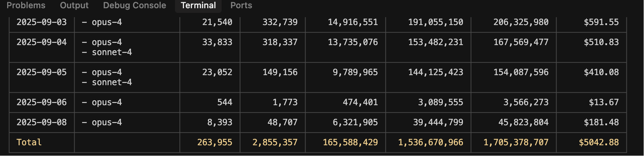This screenshot has width=644, height=156.
Task: Click the Terminal tab
Action: click(198, 5)
